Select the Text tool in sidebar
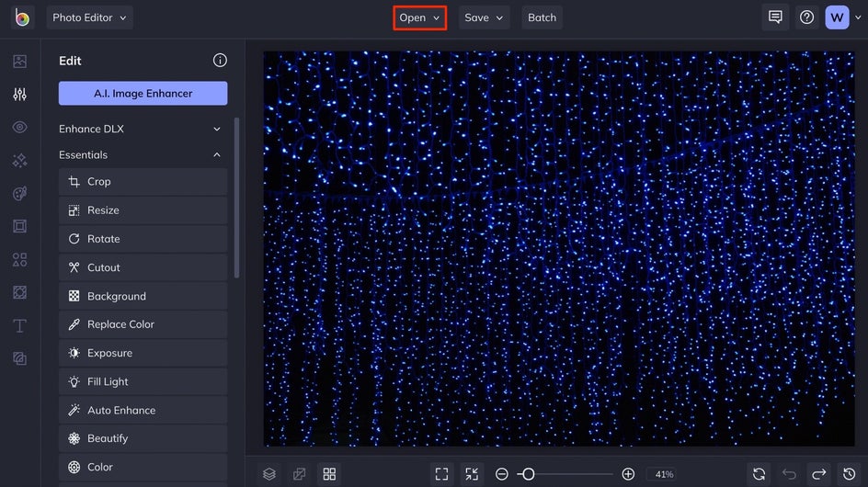868x487 pixels. [x=19, y=326]
